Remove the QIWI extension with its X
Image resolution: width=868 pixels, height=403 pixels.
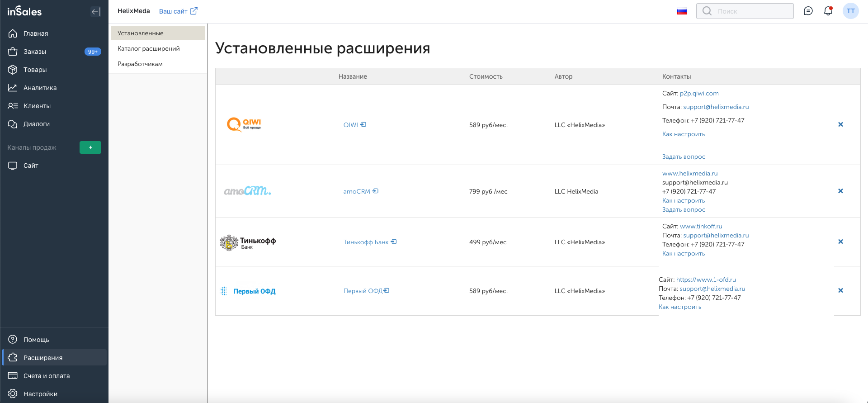(x=840, y=124)
